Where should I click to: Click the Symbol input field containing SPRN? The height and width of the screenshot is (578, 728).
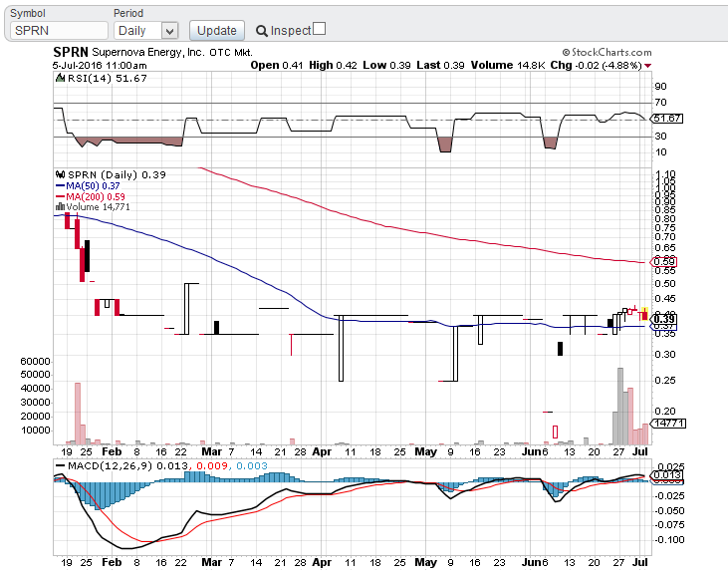(59, 31)
